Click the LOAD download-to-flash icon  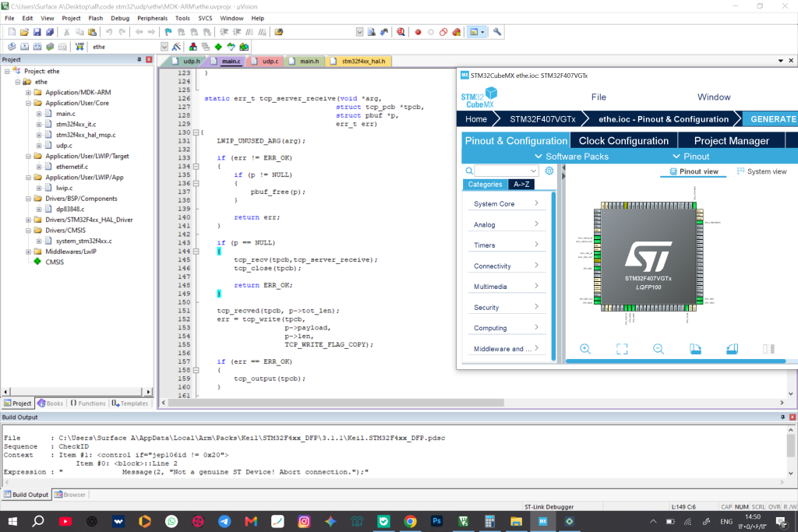pos(80,47)
